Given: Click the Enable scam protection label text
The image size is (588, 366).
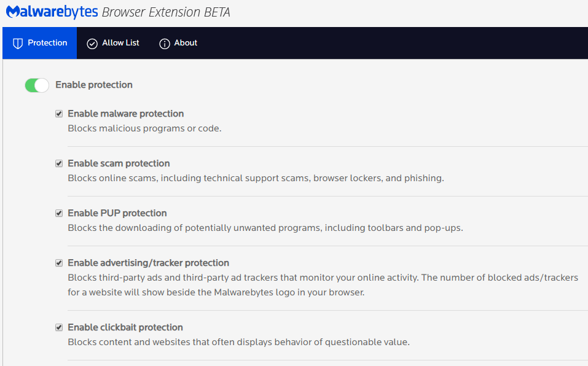Looking at the screenshot, I should click(119, 163).
